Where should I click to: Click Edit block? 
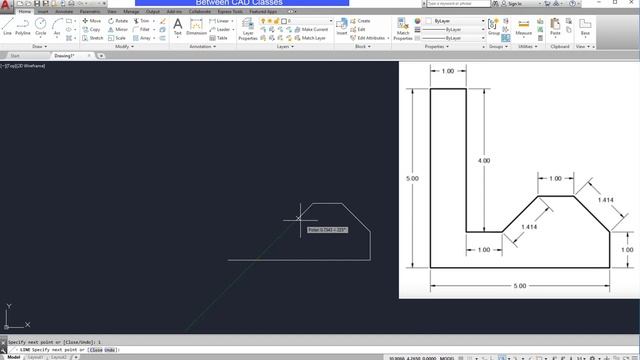pyautogui.click(x=358, y=29)
